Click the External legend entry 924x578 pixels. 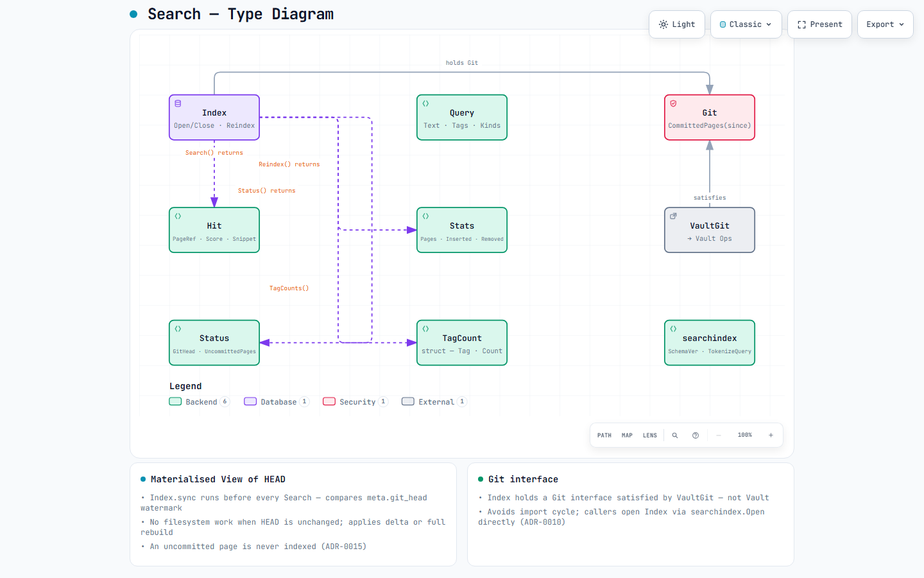(x=434, y=402)
